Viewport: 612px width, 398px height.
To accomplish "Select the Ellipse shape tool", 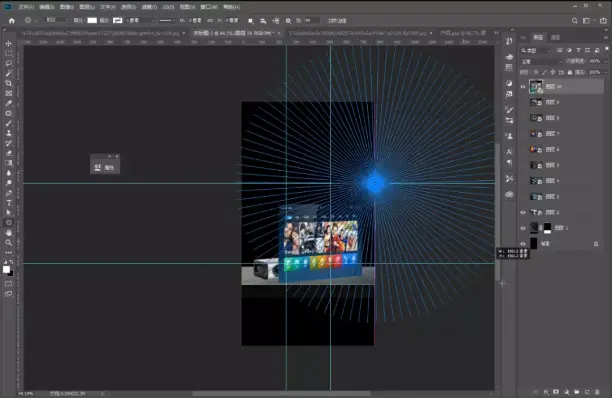I will coord(9,223).
